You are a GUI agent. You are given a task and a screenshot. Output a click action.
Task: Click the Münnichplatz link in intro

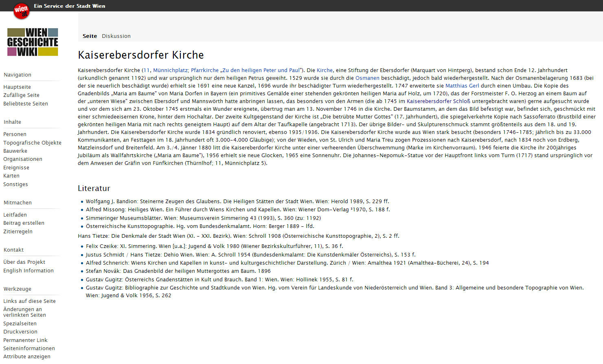(170, 70)
